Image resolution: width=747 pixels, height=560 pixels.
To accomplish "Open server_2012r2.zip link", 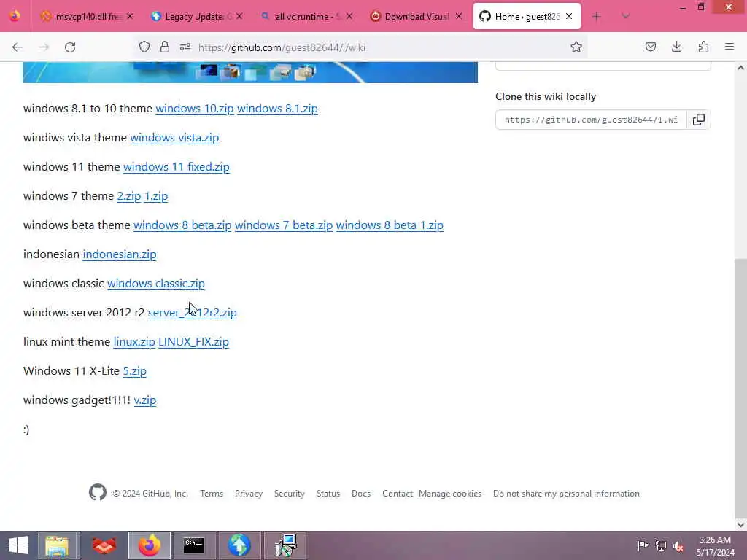I will pos(193,312).
